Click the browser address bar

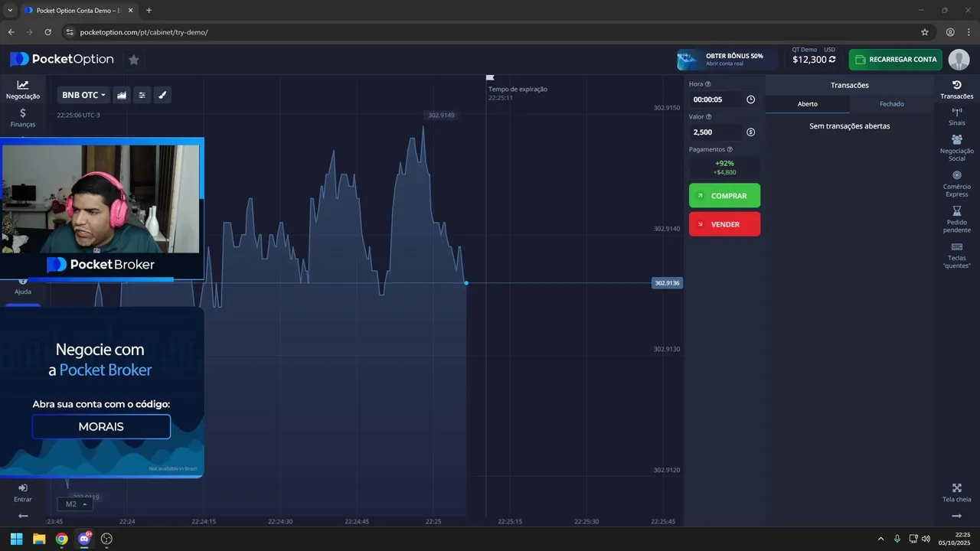(x=490, y=32)
